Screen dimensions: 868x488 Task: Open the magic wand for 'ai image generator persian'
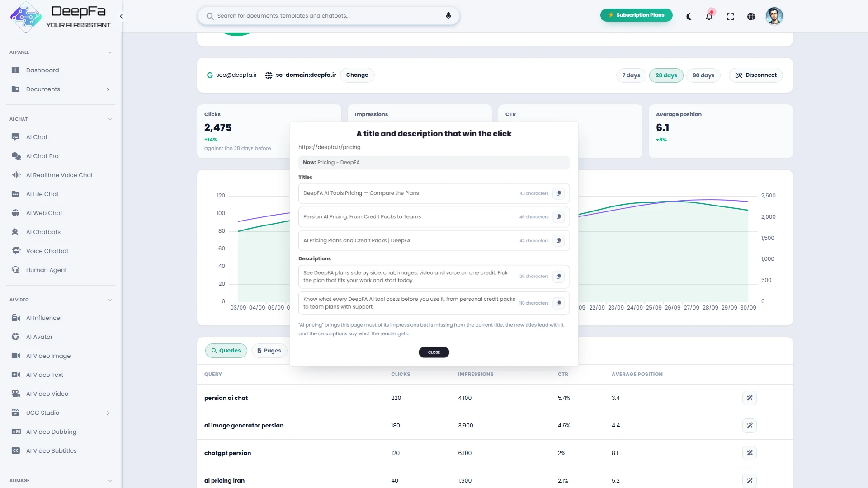[750, 426]
